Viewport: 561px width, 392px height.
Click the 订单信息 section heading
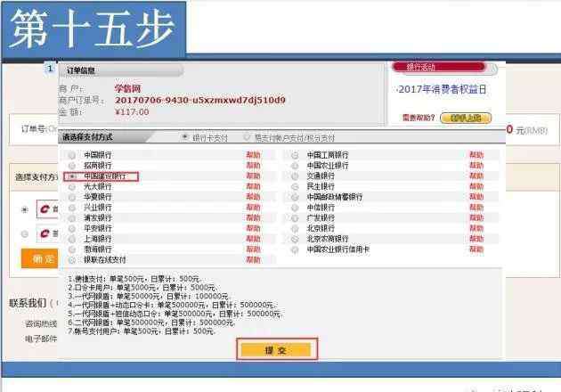81,70
